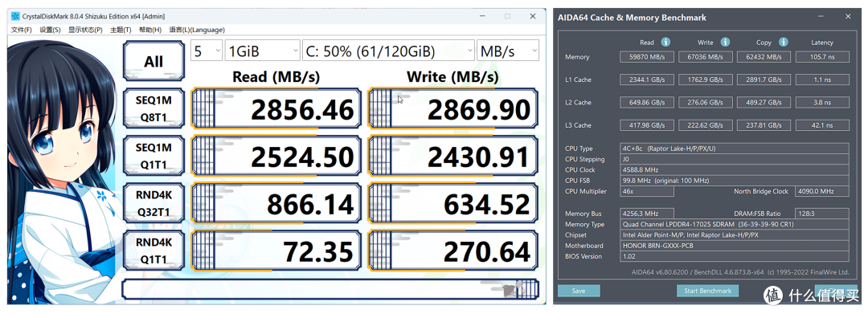Click the CrystalDiskMark app icon in title bar

click(x=15, y=17)
